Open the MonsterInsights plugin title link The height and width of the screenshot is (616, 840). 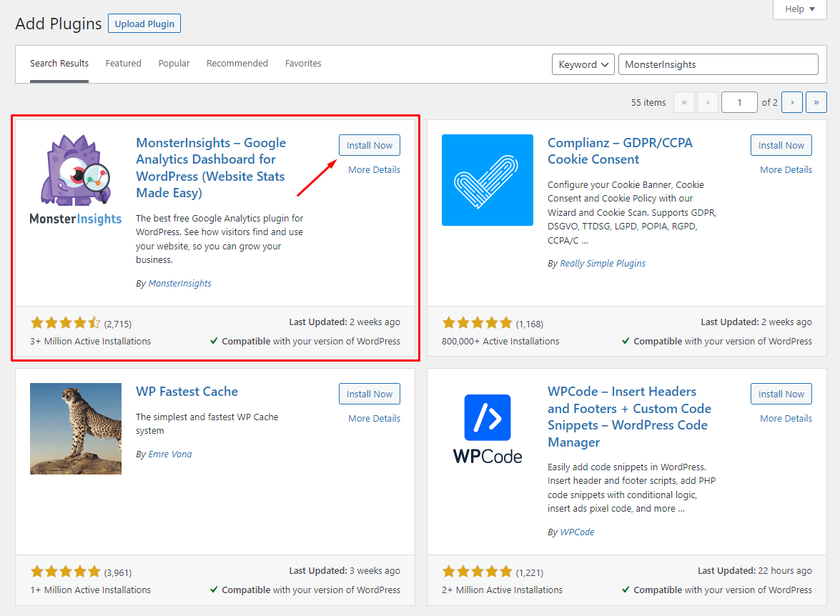[211, 168]
